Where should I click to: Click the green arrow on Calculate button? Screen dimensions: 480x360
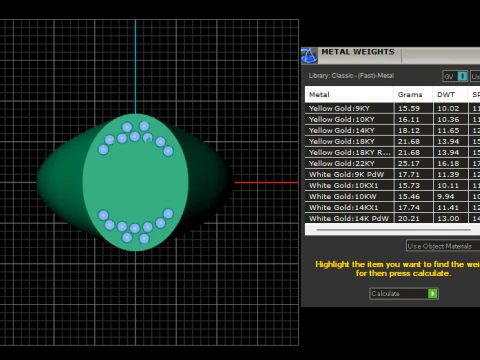(x=432, y=293)
